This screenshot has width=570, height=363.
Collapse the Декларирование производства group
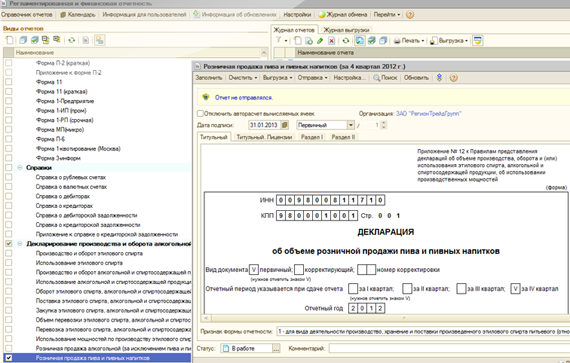(20, 244)
